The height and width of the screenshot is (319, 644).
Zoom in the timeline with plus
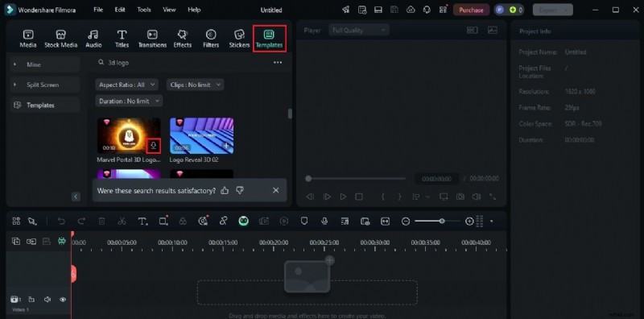pyautogui.click(x=469, y=222)
